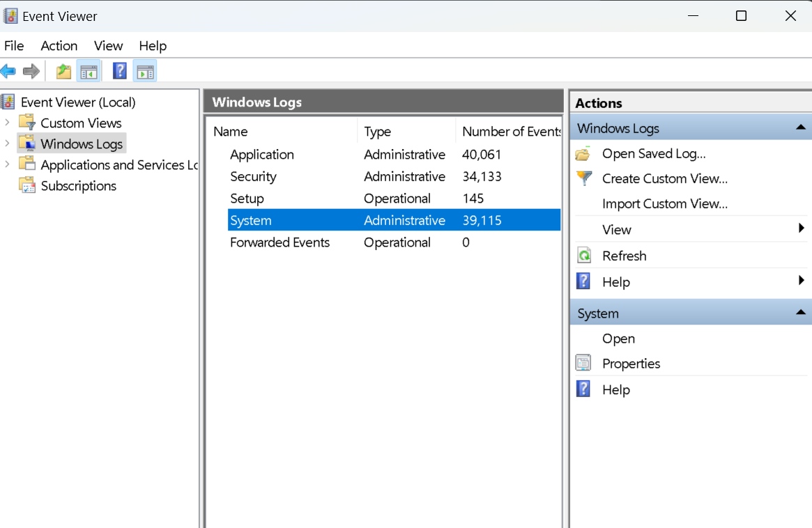
Task: Click the Properties icon under System actions
Action: click(x=583, y=364)
